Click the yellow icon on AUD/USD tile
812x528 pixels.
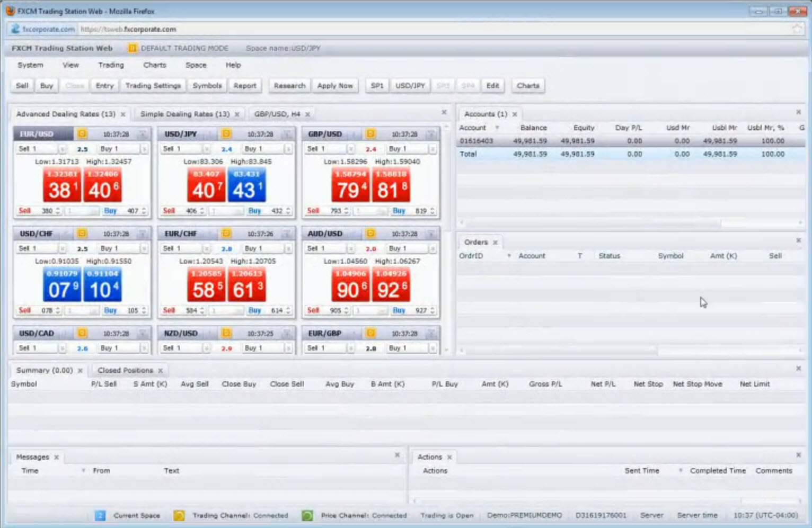point(370,233)
